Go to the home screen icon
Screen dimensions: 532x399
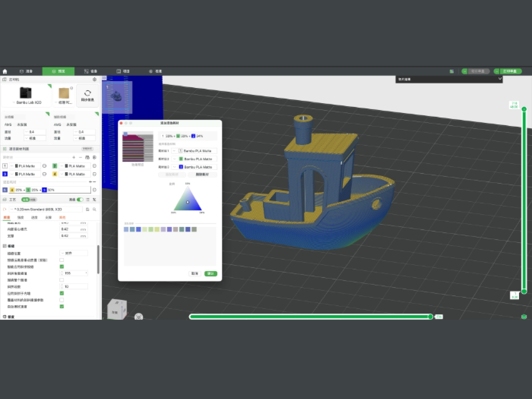[5, 71]
